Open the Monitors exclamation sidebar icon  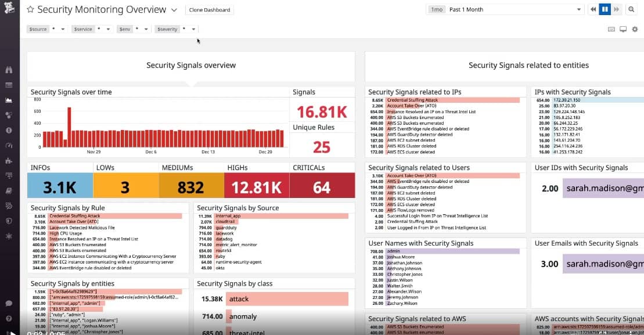click(x=9, y=131)
